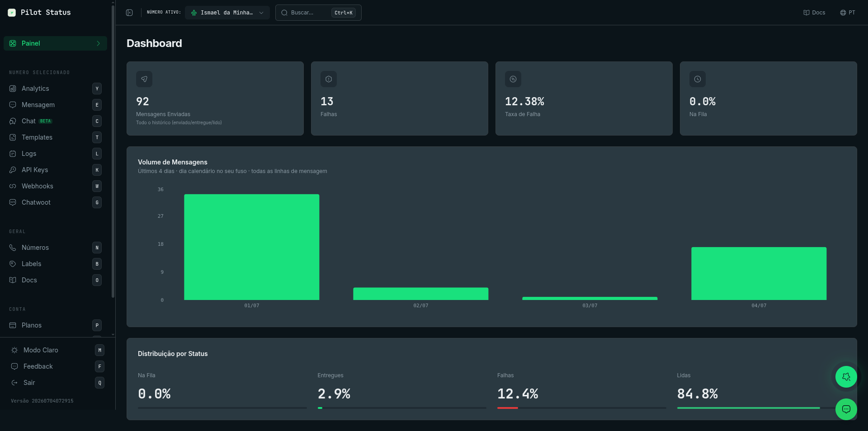Viewport: 868px width, 431px height.
Task: Open the active number dropdown Ismael da Minha
Action: point(227,13)
